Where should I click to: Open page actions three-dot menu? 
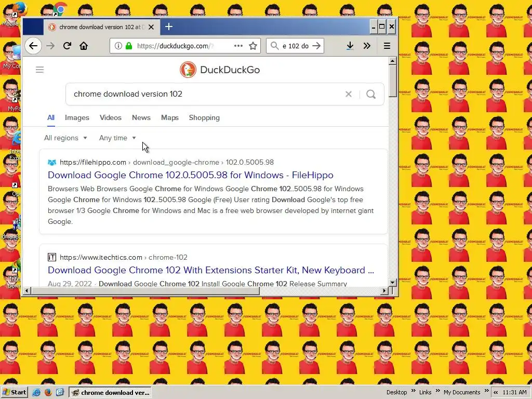(238, 46)
